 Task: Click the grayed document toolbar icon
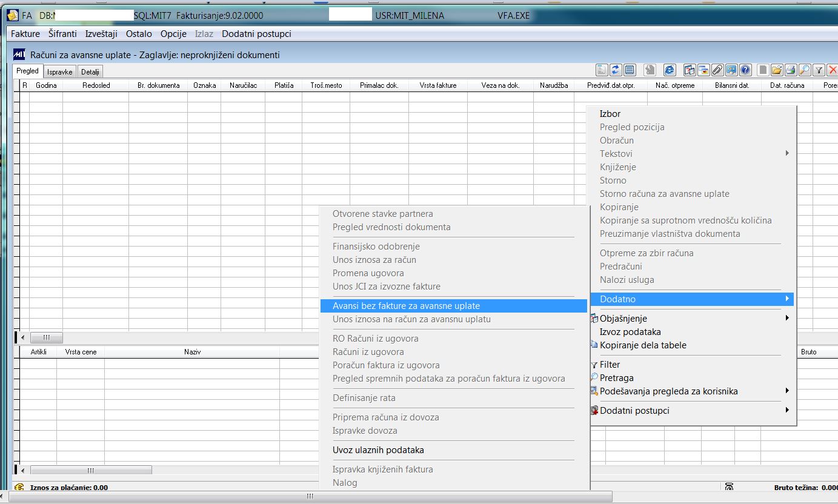[650, 70]
